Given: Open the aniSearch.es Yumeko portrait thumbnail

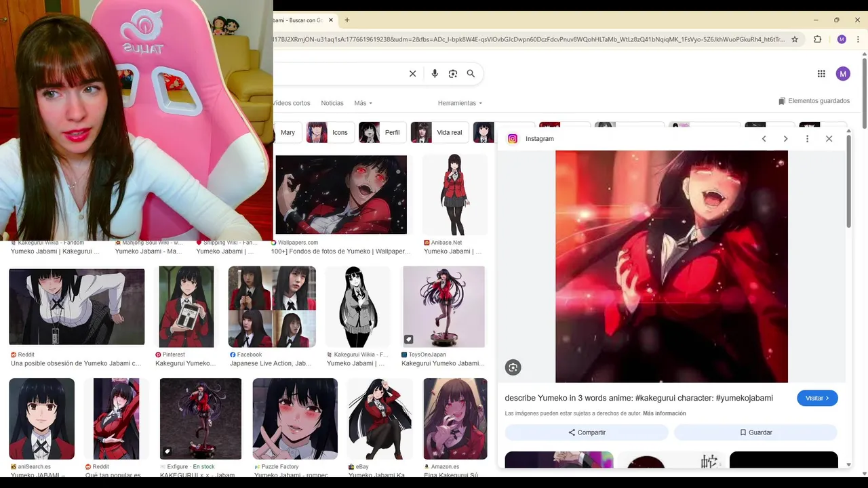Looking at the screenshot, I should tap(41, 419).
